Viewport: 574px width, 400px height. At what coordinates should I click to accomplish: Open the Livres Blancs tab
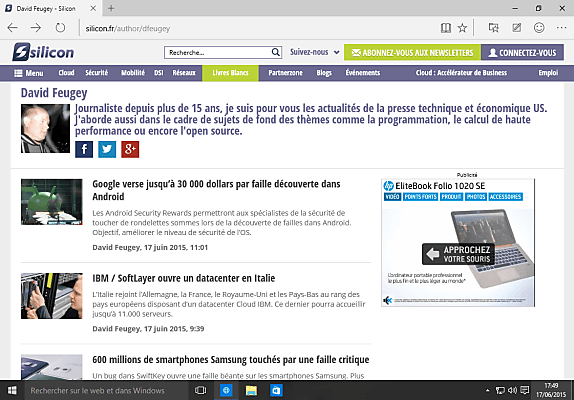230,73
